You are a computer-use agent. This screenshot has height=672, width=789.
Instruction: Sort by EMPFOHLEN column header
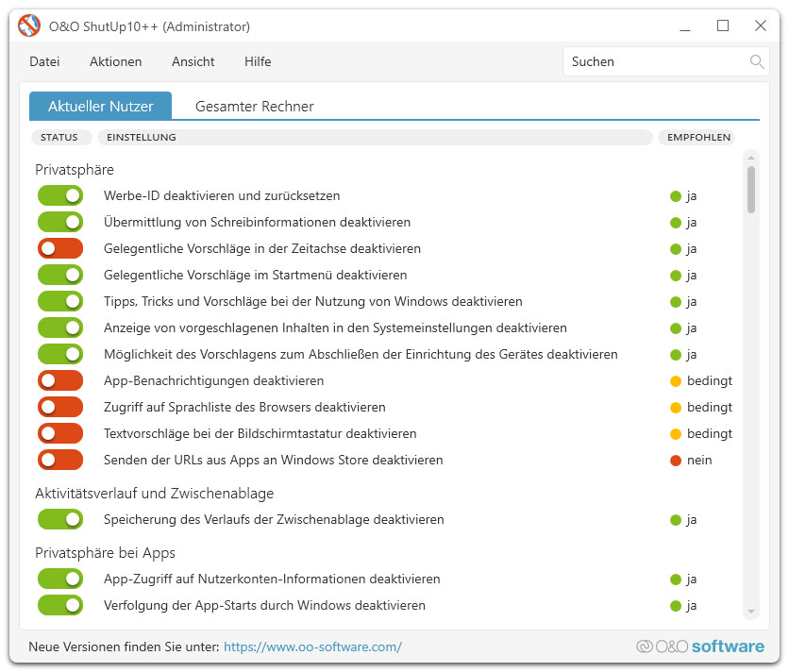coord(698,138)
